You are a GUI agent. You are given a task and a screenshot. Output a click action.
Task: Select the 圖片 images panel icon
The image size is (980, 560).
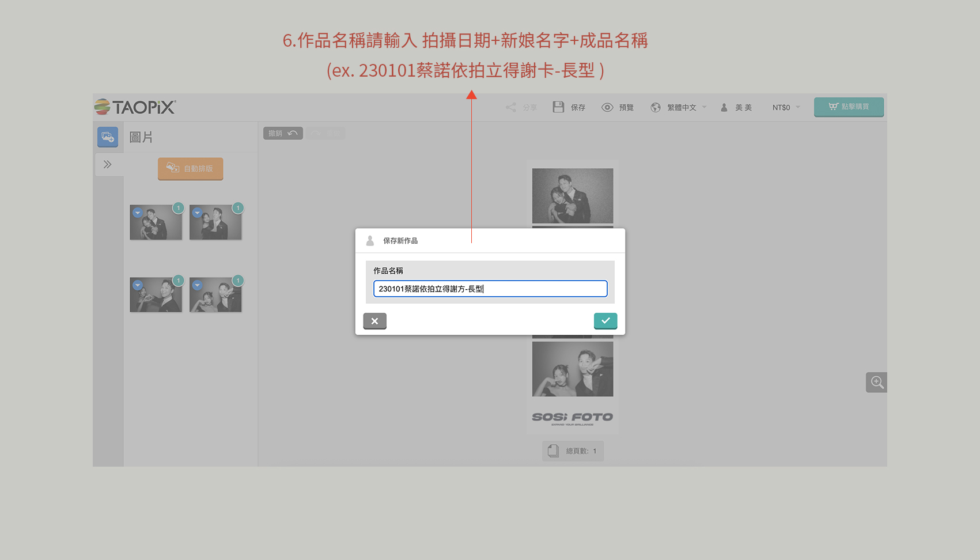tap(108, 137)
